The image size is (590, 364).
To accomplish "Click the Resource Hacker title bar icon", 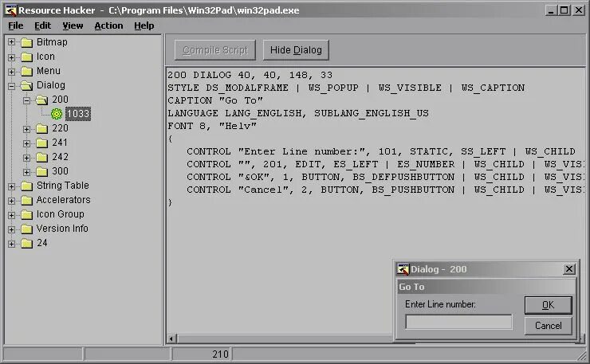I will pyautogui.click(x=10, y=10).
